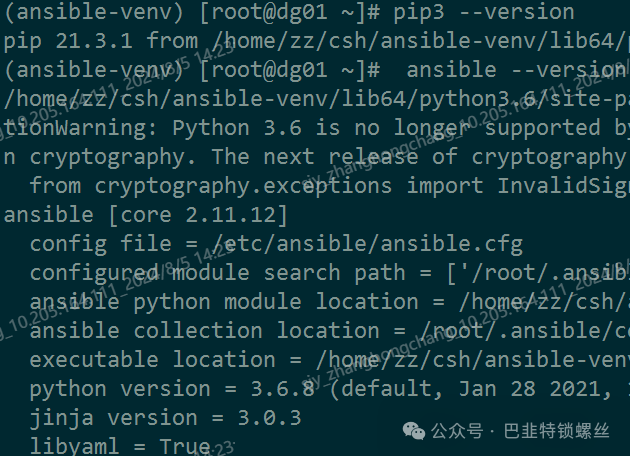Click the WeChat logo in watermark
Viewport: 630px width, 456px height.
(415, 431)
